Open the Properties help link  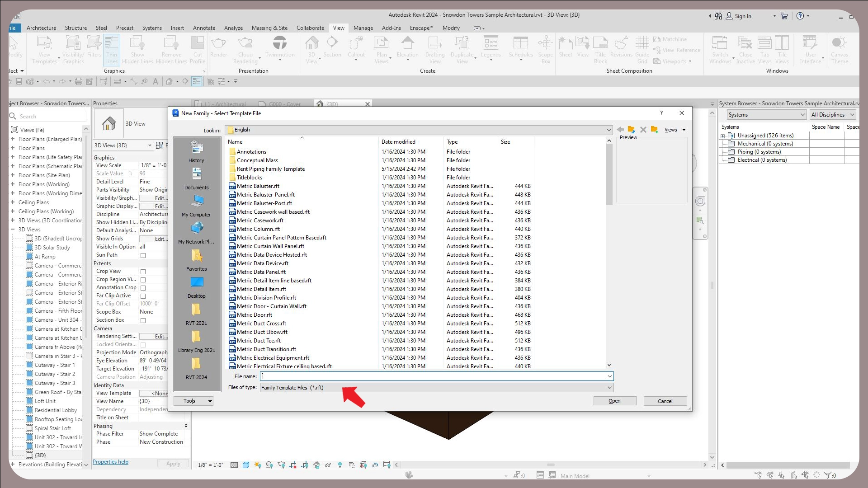point(110,462)
